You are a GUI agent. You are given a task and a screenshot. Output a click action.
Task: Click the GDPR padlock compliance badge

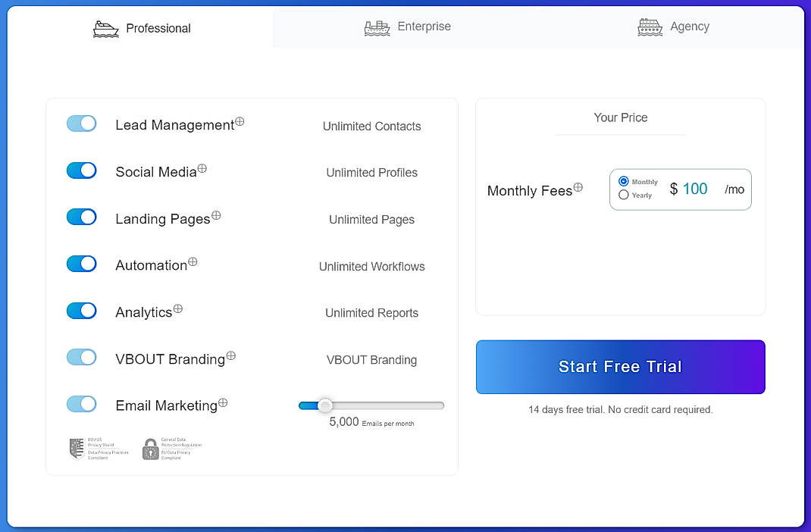(172, 449)
